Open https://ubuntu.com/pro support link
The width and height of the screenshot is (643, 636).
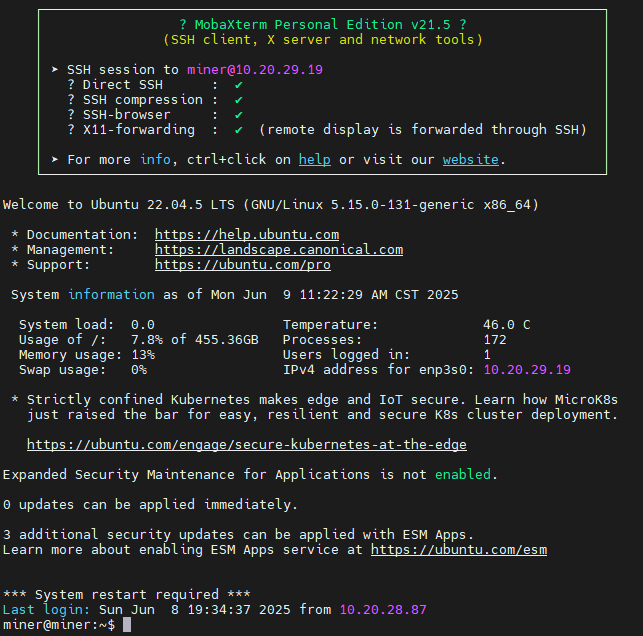(243, 265)
